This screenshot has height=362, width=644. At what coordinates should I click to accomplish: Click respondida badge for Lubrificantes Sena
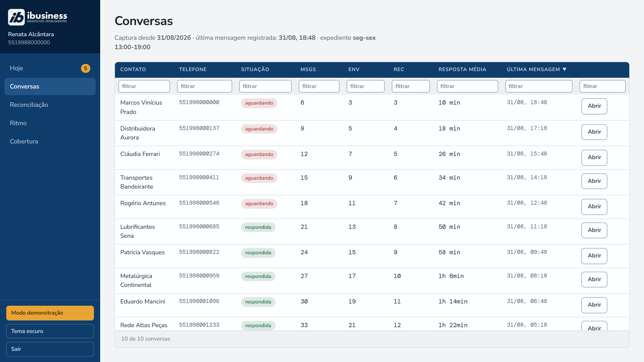tap(258, 227)
